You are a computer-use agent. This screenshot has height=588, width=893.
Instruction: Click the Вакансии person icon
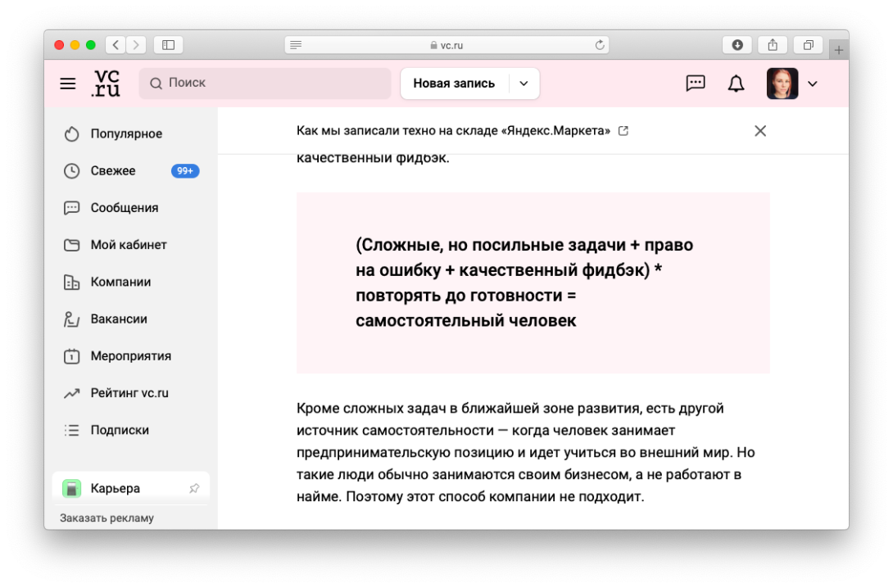pos(72,319)
